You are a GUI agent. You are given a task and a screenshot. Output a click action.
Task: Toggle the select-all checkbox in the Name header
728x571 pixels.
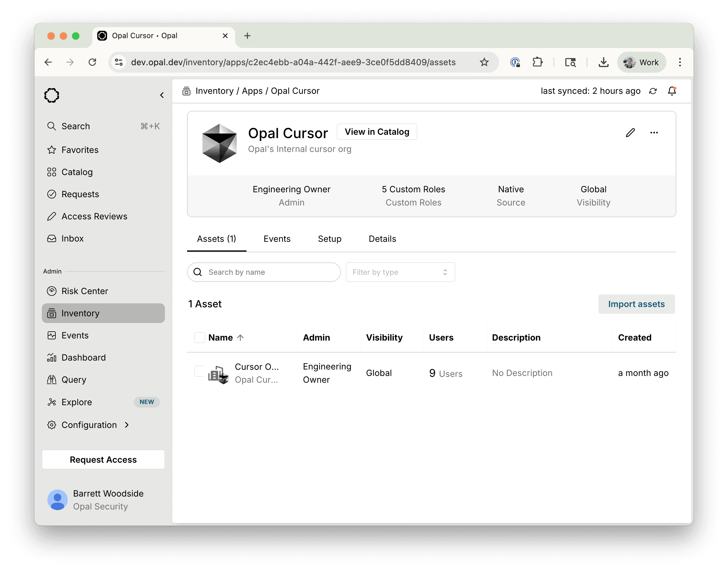pos(200,337)
